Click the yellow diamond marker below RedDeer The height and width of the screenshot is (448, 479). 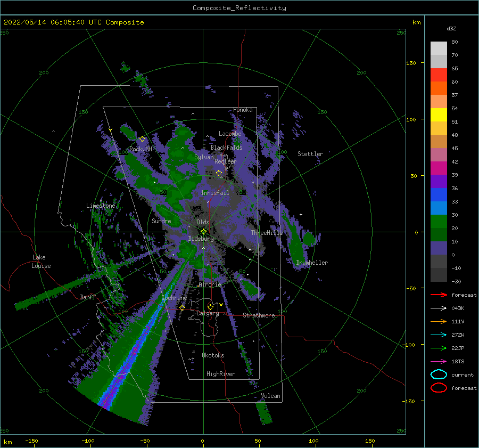click(x=219, y=173)
